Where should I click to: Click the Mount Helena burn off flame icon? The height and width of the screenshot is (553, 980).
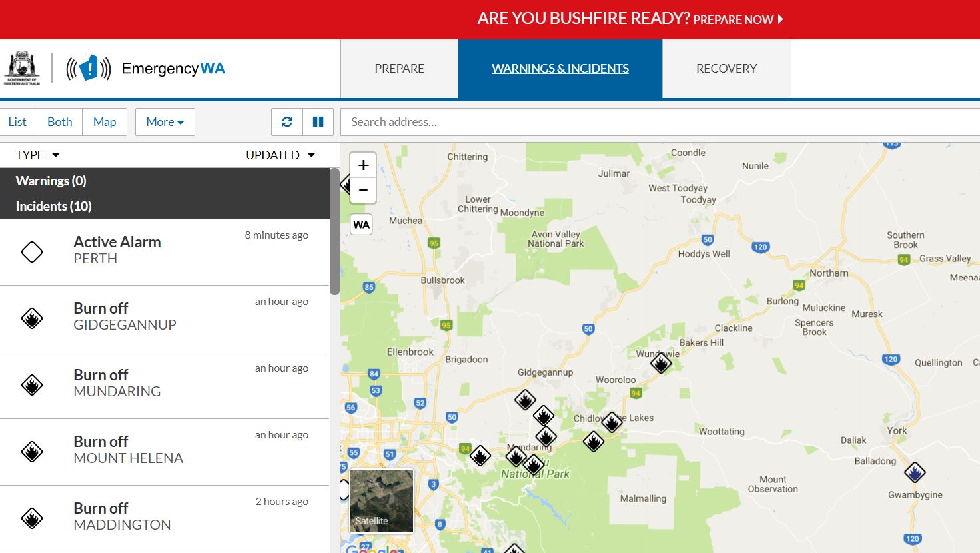point(32,452)
